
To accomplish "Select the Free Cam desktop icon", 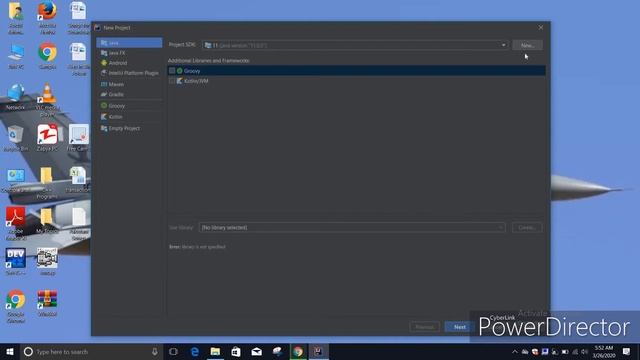I will [x=78, y=138].
